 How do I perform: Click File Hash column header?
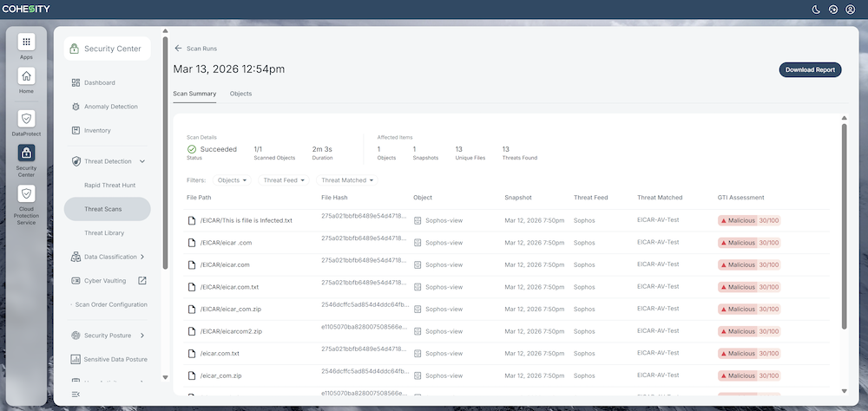[334, 198]
